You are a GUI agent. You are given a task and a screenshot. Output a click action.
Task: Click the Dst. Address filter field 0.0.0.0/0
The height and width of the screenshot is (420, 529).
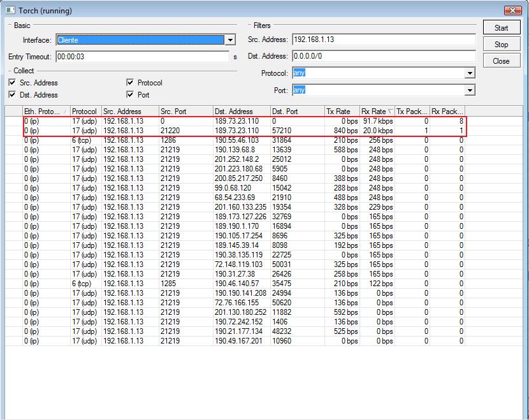point(384,56)
